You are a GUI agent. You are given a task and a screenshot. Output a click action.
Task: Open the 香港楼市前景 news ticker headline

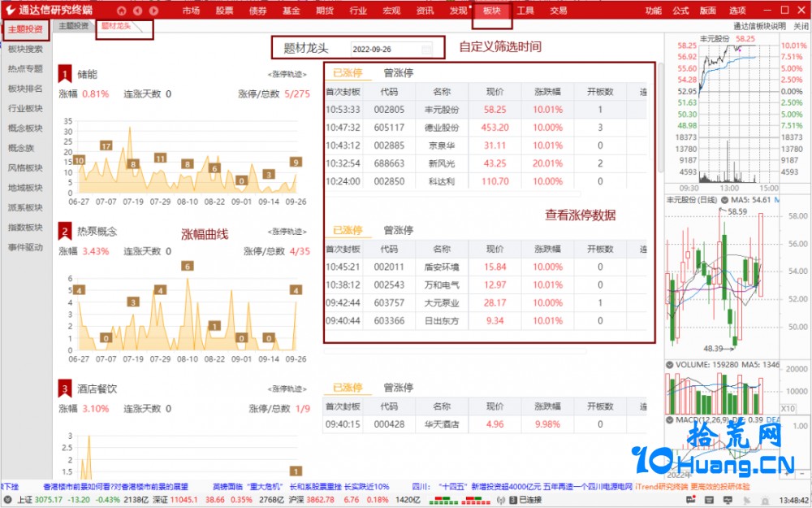[x=115, y=487]
